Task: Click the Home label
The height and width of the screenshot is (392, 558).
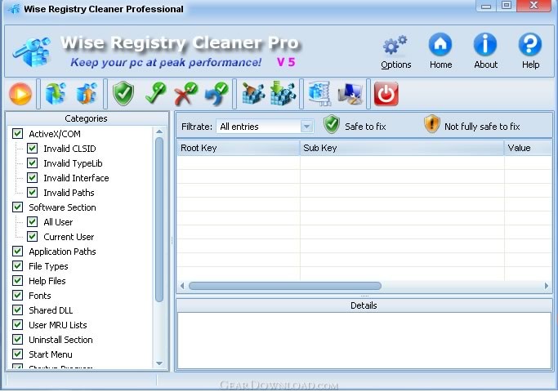Action: [x=440, y=65]
